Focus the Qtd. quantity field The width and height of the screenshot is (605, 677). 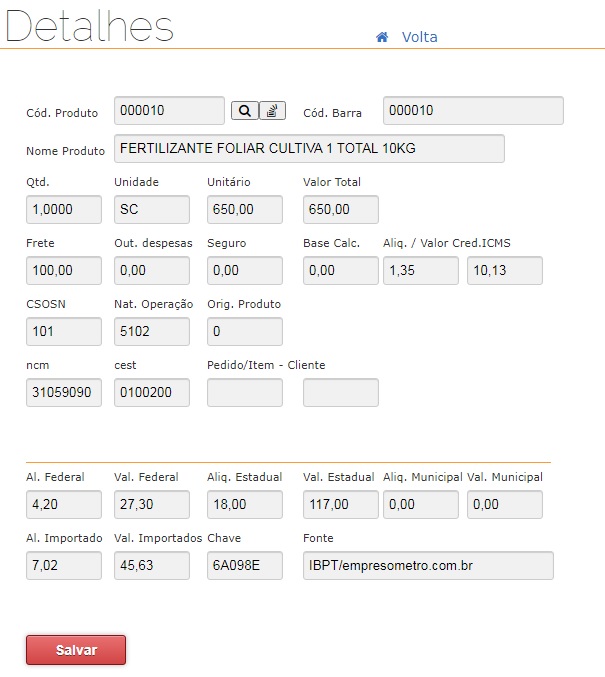coord(64,210)
